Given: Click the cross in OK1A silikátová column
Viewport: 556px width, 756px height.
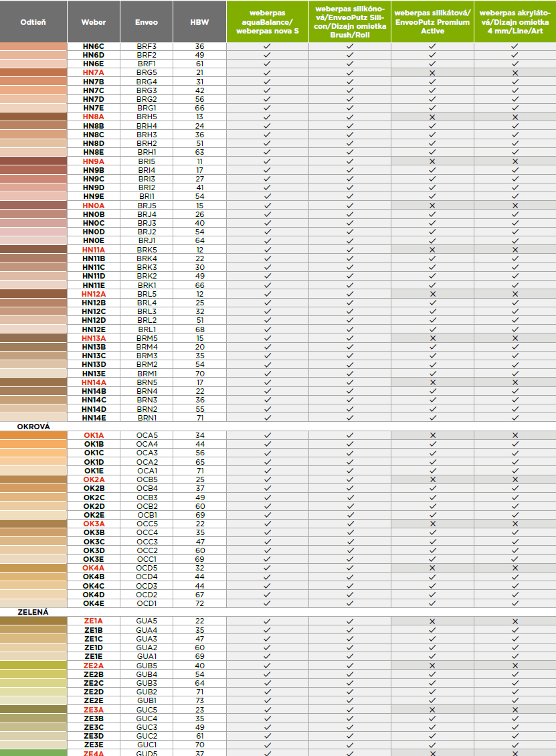Looking at the screenshot, I should pyautogui.click(x=432, y=435).
